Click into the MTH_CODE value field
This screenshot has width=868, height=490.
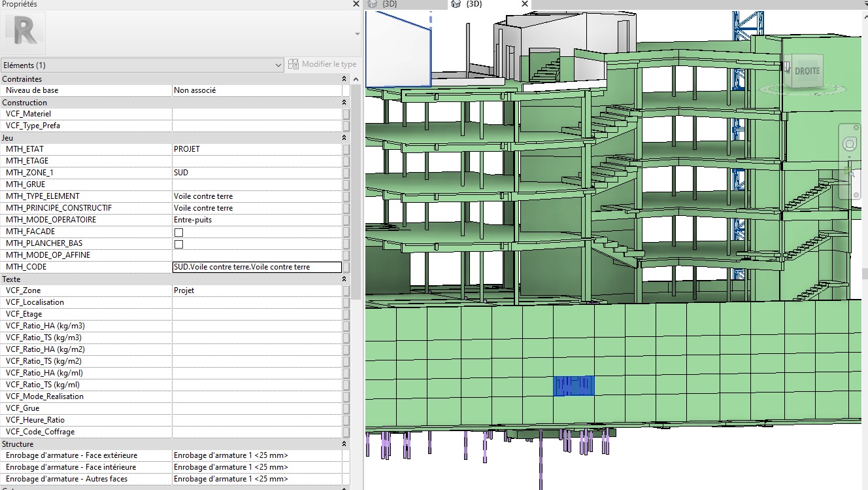click(x=256, y=267)
